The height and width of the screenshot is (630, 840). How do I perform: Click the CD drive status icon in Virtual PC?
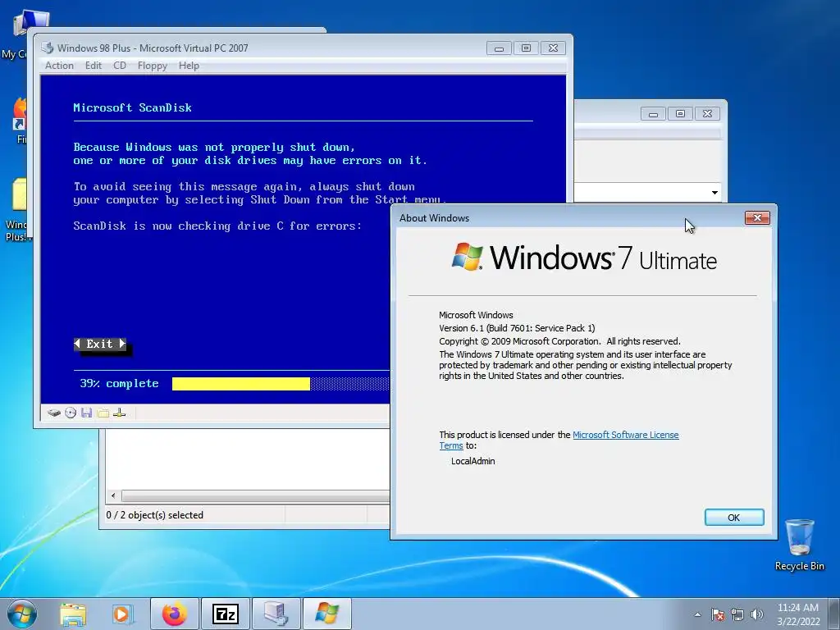click(71, 413)
